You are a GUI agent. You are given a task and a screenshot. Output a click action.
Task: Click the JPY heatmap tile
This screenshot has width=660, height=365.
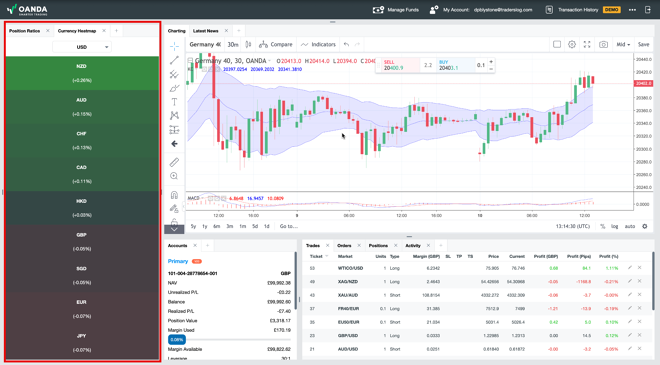[x=82, y=343]
